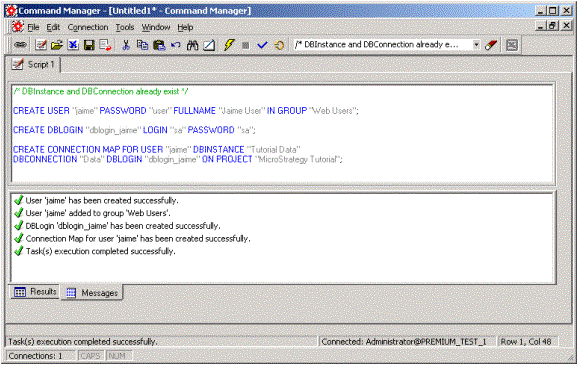Click the CREATE CONNECTION MAP statement line
578x365 pixels.
pyautogui.click(x=157, y=149)
